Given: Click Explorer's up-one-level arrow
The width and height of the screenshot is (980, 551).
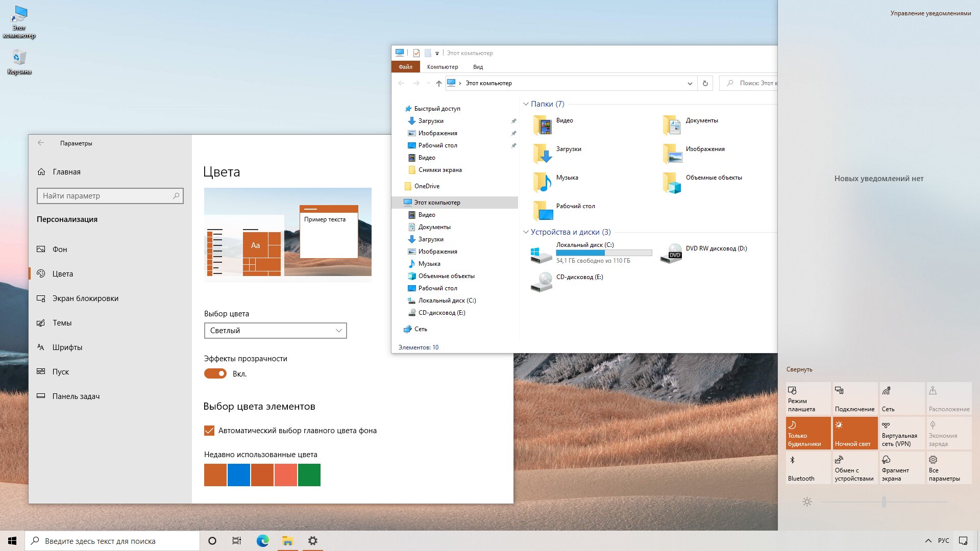Looking at the screenshot, I should click(438, 83).
